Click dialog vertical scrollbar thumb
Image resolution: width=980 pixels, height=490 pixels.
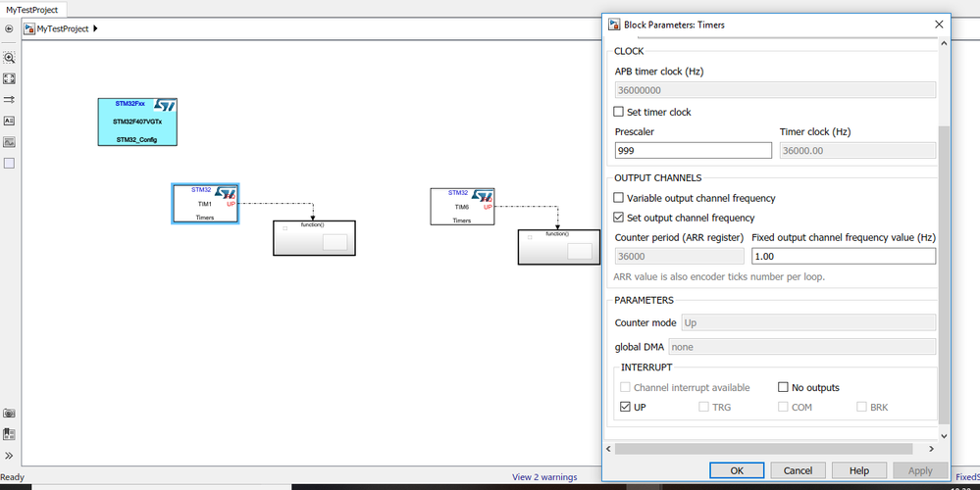click(944, 274)
